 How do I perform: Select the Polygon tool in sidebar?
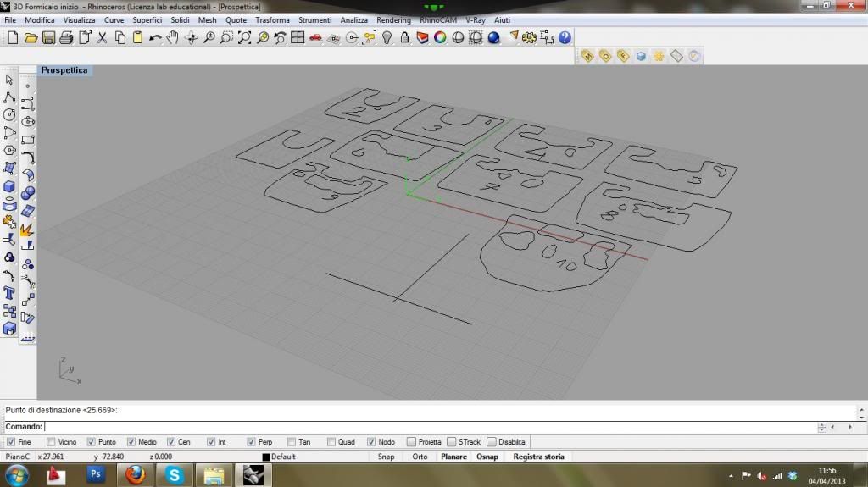9,151
